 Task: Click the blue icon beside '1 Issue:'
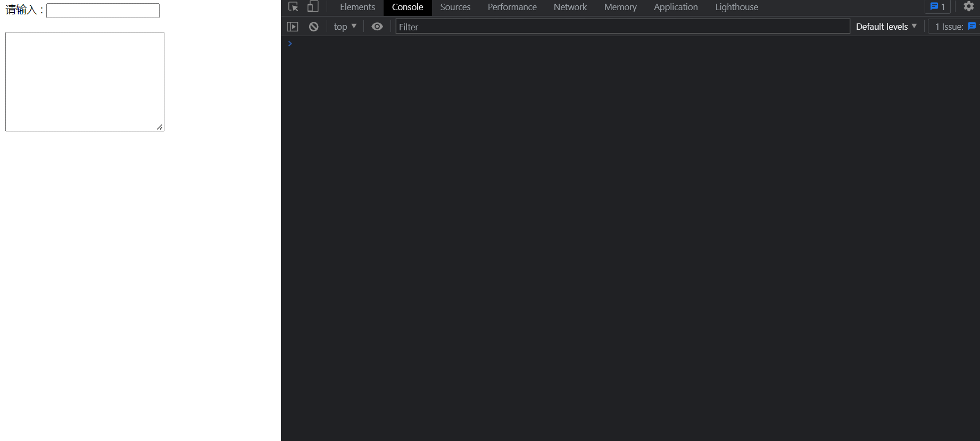[x=972, y=26]
